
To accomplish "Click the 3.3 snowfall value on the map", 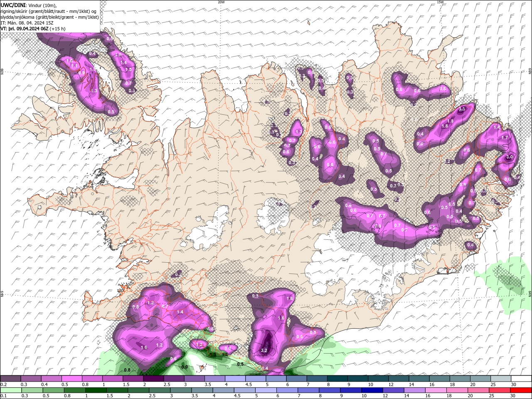I will pyautogui.click(x=462, y=109).
